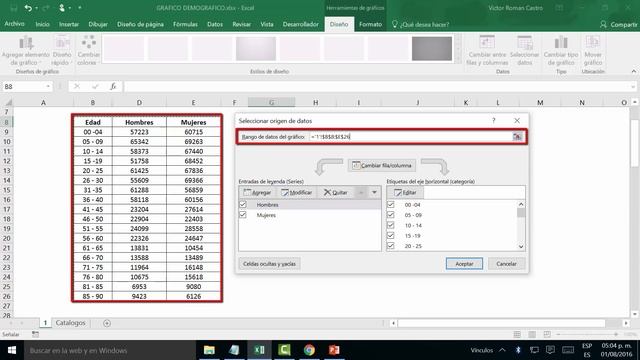Viewport: 640px width, 360px height.
Task: Click Modificar to edit the series
Action: pos(297,192)
